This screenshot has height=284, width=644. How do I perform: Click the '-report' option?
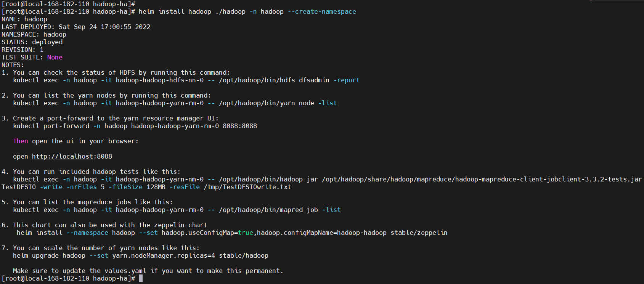(347, 80)
